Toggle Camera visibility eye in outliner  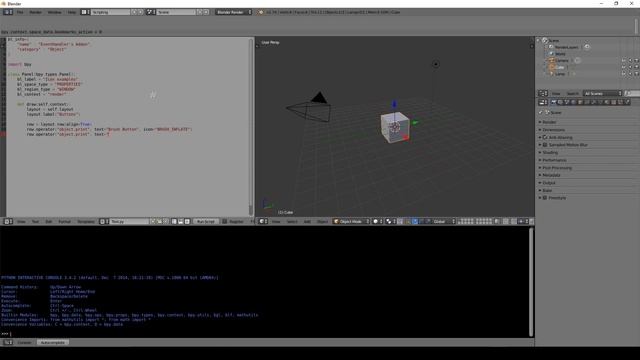click(x=624, y=60)
